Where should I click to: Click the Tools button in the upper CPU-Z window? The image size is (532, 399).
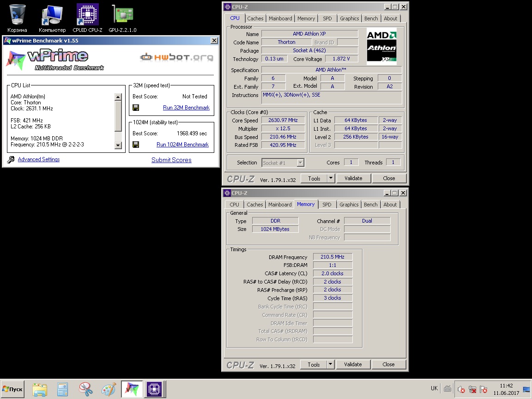[314, 178]
